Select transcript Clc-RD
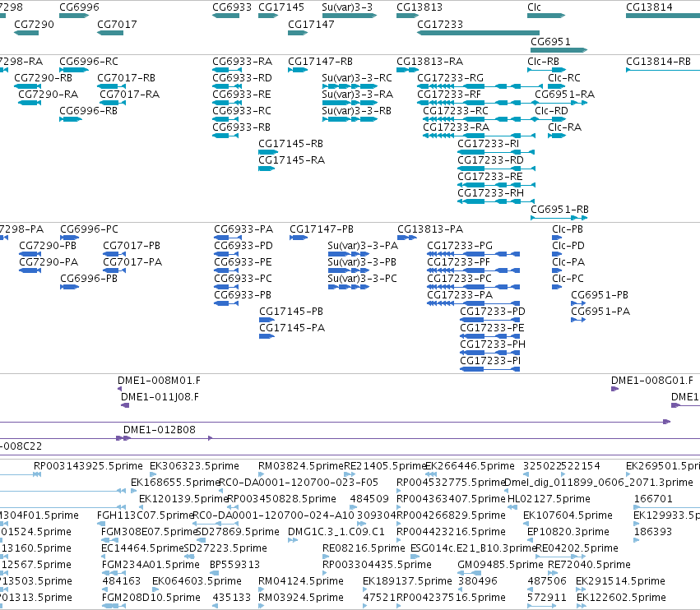Viewport: 700px width, 610px height. click(x=551, y=111)
